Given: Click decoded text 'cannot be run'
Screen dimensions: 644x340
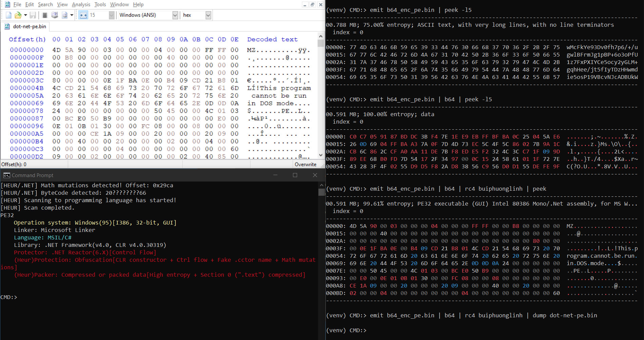Looking at the screenshot, I should [279, 95].
